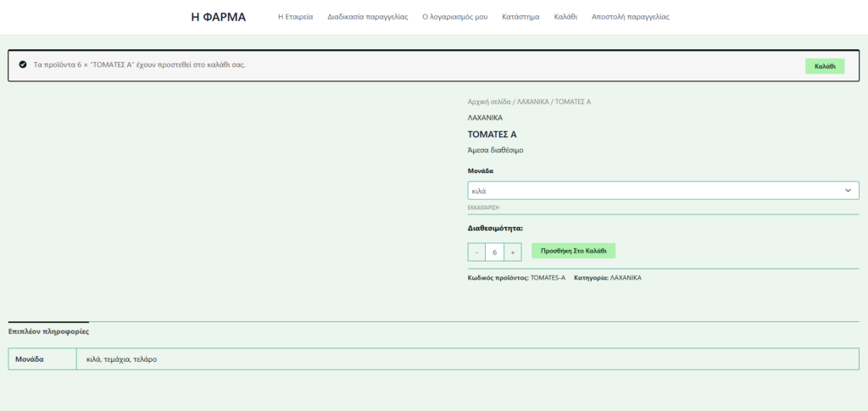Open the Η Εταιρεία menu item
The width and height of the screenshot is (868, 411).
pos(296,17)
